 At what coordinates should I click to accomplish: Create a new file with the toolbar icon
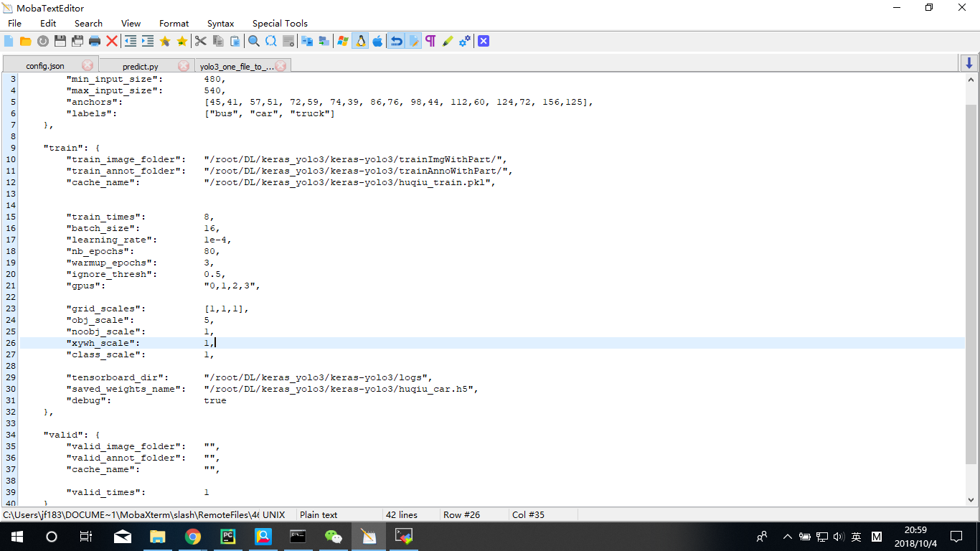(x=9, y=42)
